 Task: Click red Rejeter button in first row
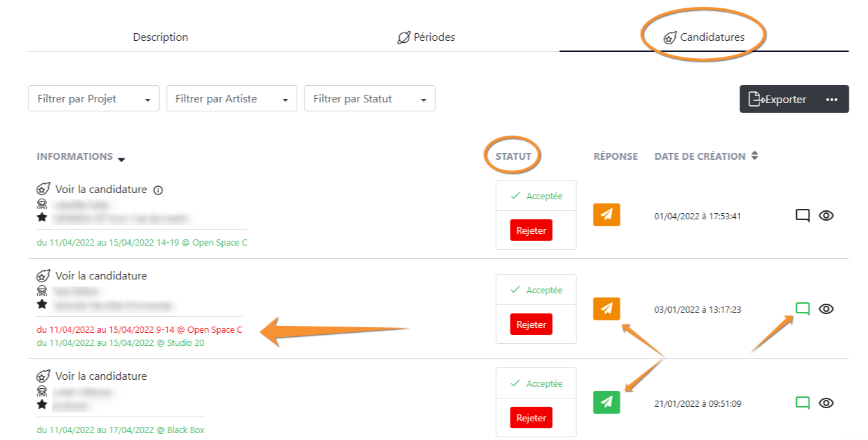click(531, 230)
